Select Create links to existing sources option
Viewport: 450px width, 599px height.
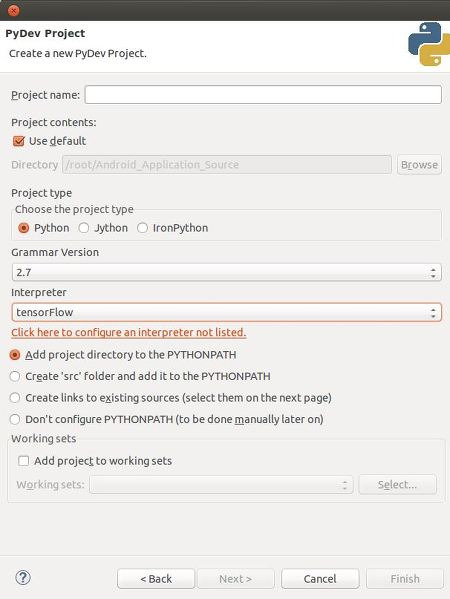pos(15,398)
